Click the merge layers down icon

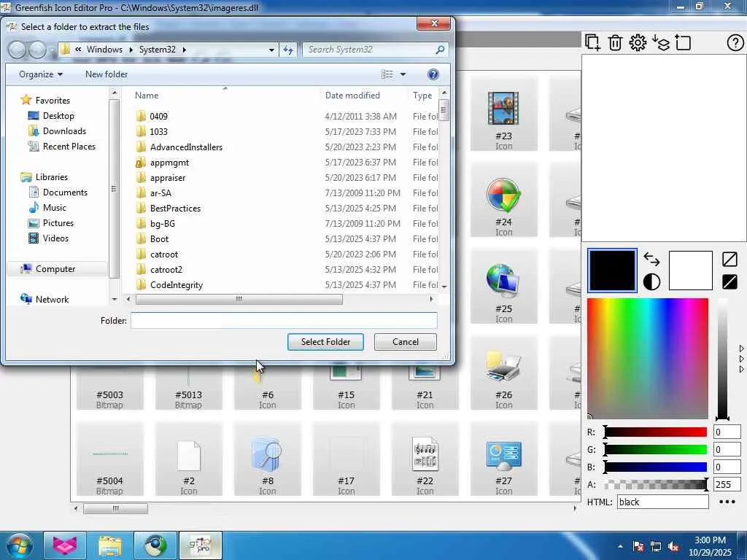661,43
